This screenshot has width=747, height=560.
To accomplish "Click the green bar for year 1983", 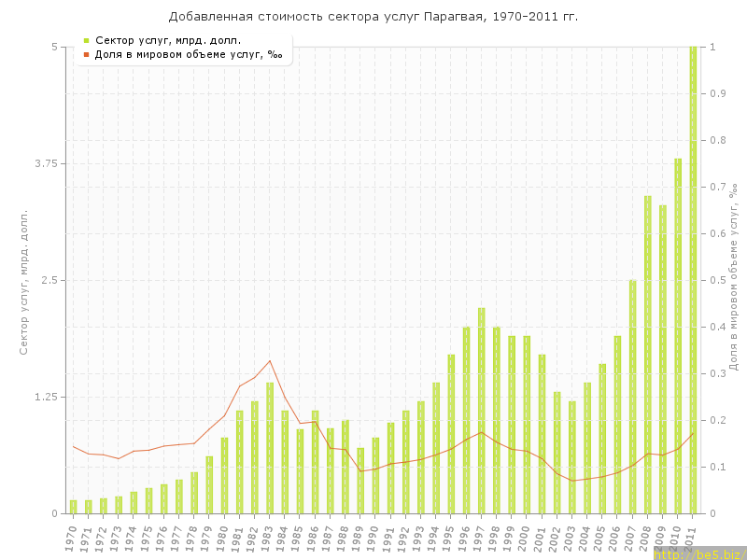I will [270, 448].
